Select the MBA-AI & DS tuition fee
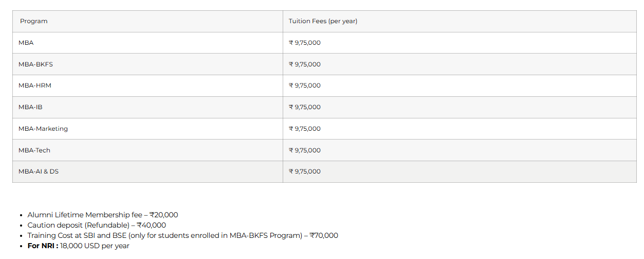Image resolution: width=644 pixels, height=259 pixels. [x=305, y=171]
